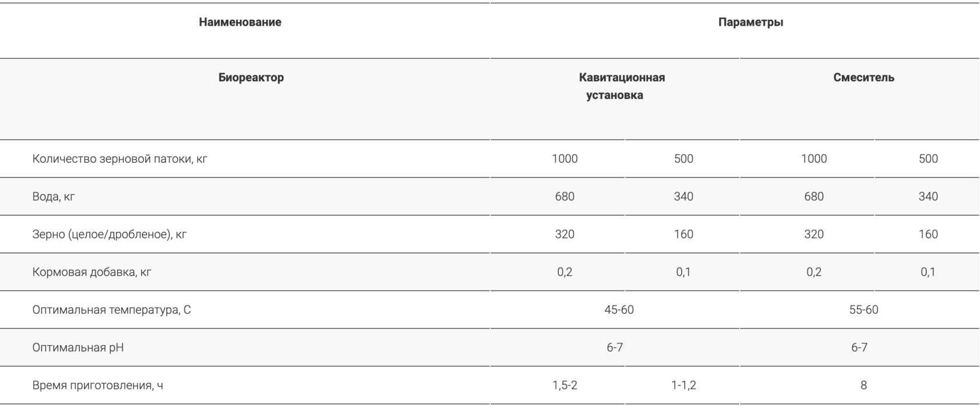980x411 pixels.
Task: Click the 'Кавитационная установка' subheader
Action: [x=621, y=86]
